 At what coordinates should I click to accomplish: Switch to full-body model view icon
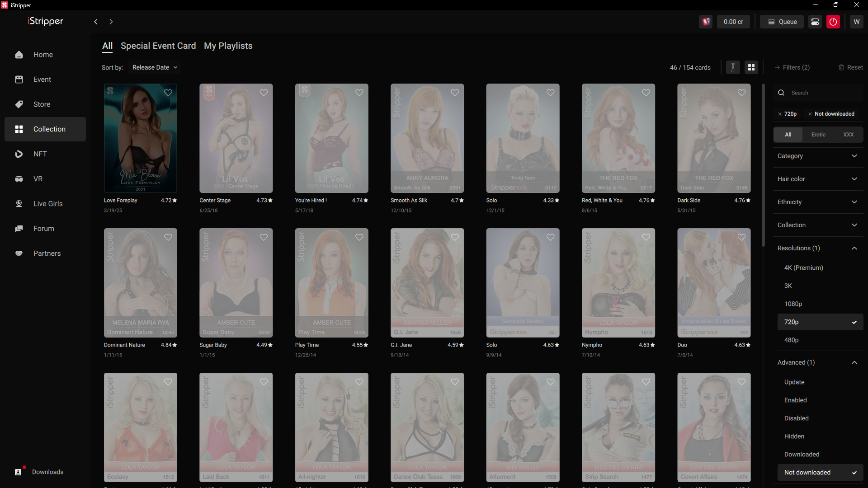click(733, 67)
